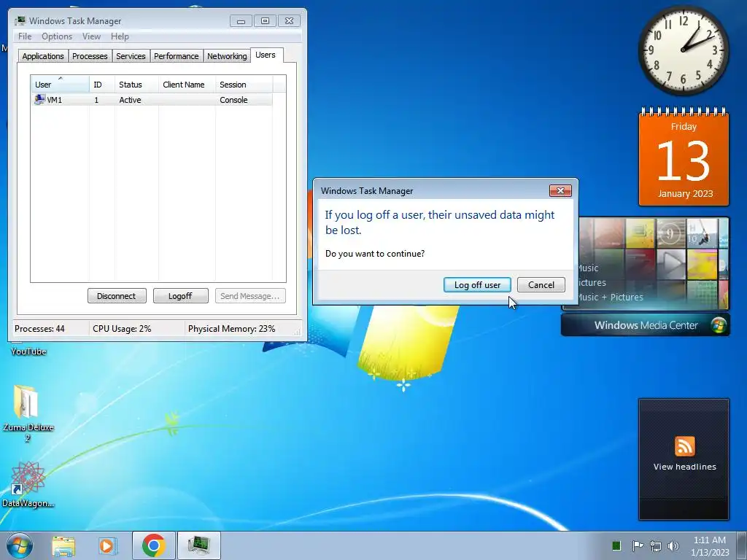
Task: Click Processes: 44 in status bar
Action: point(39,329)
